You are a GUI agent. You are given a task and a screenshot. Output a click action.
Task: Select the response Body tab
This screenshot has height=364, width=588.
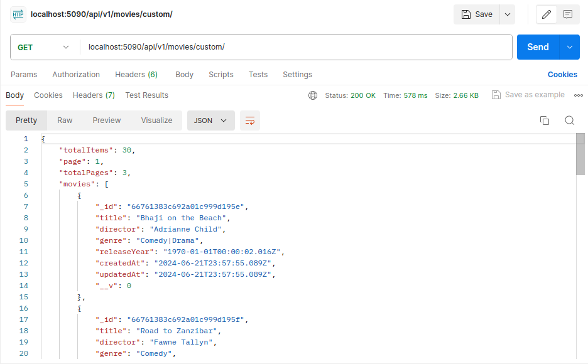point(14,95)
